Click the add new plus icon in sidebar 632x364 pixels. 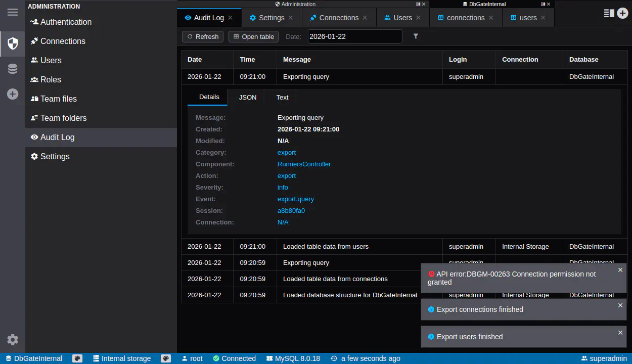coord(13,94)
